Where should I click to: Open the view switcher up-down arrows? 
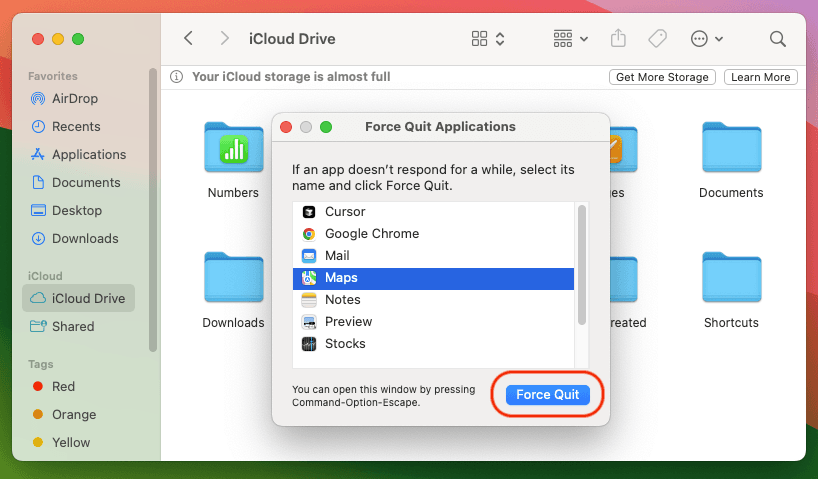tap(500, 39)
